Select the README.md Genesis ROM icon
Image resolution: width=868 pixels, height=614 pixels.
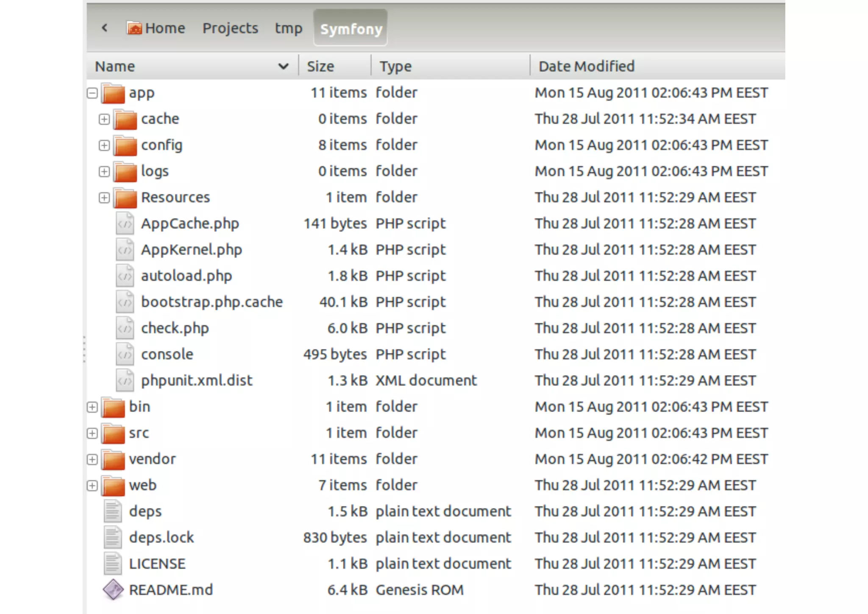[x=113, y=590]
